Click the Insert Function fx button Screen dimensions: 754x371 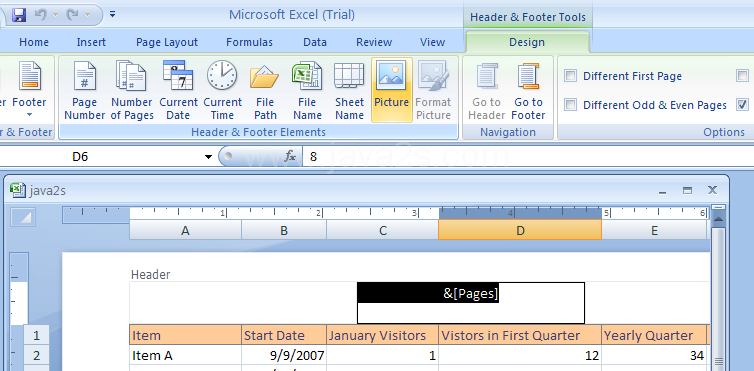(x=290, y=156)
